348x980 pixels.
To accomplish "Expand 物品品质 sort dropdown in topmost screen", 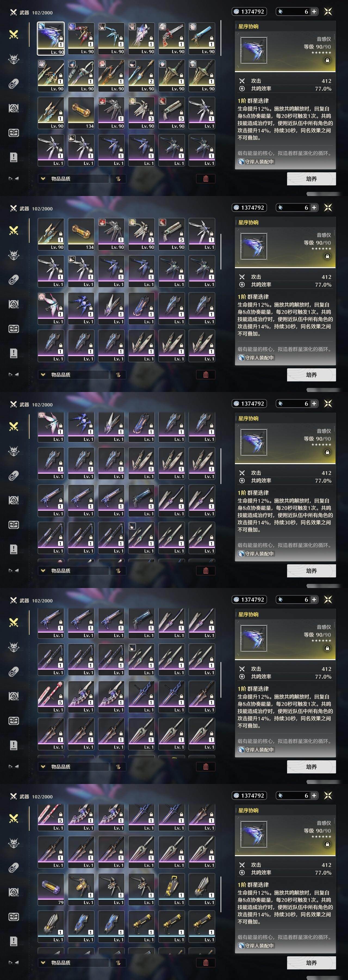I will [x=73, y=178].
